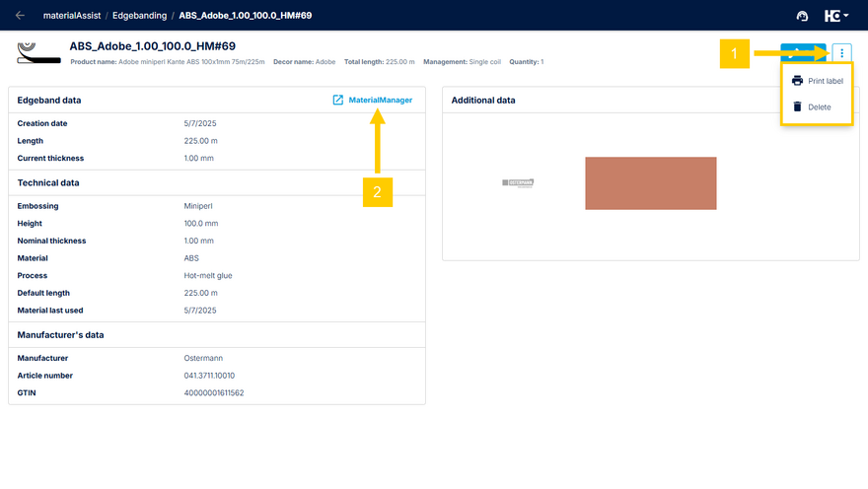Click the Embossing value Miniperl
Viewport: 868px width, 489px height.
click(198, 206)
